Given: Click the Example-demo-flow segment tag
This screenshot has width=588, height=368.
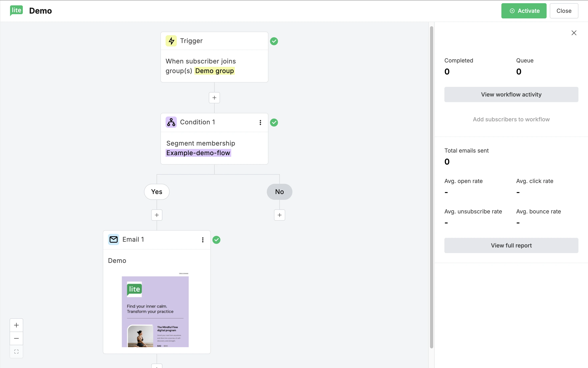Looking at the screenshot, I should (x=198, y=153).
